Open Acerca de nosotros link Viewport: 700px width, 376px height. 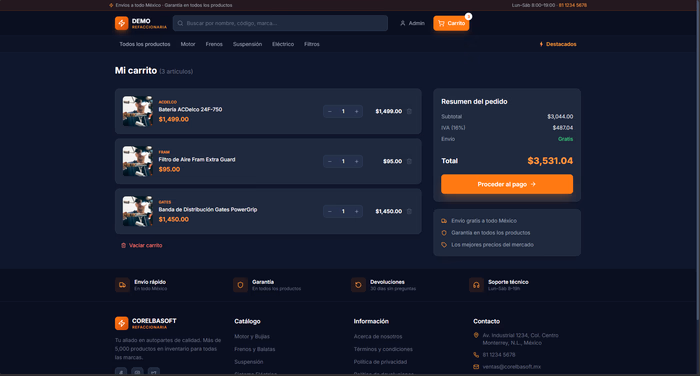378,336
